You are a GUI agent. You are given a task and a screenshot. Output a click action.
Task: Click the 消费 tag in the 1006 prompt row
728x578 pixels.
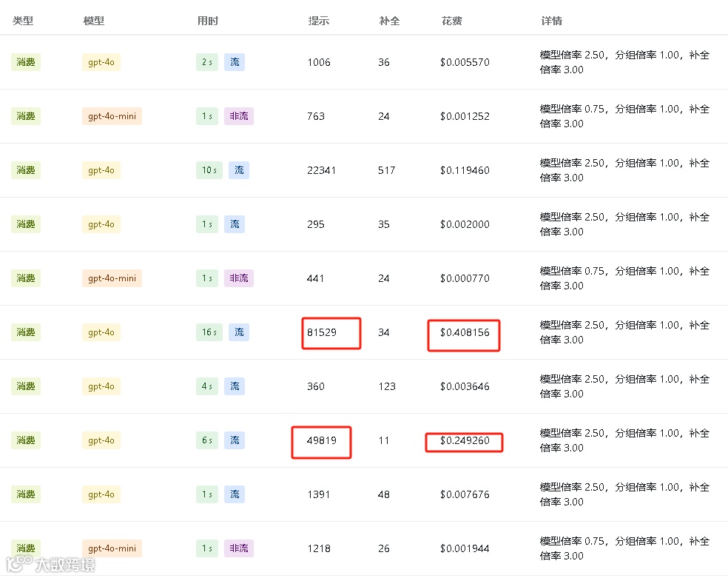tap(26, 62)
